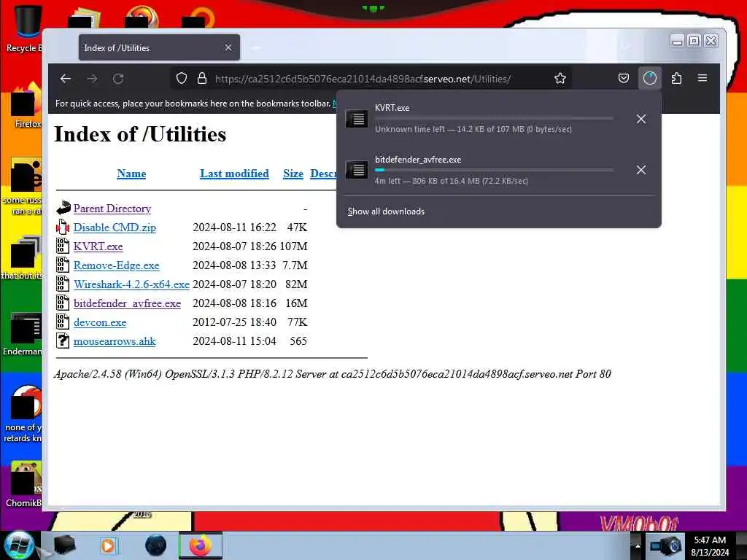Open the extensions puzzle icon
This screenshot has height=560, width=747.
676,79
